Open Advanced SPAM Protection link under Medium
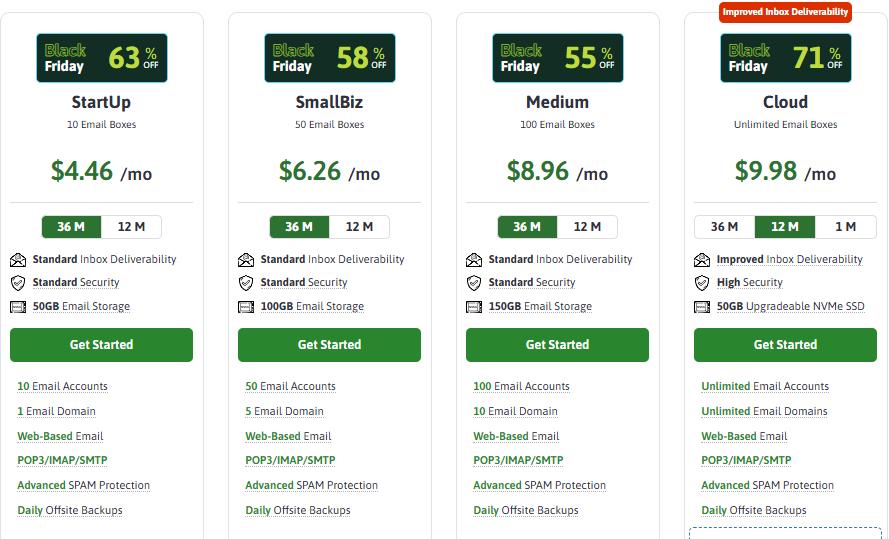This screenshot has width=889, height=539. 539,486
